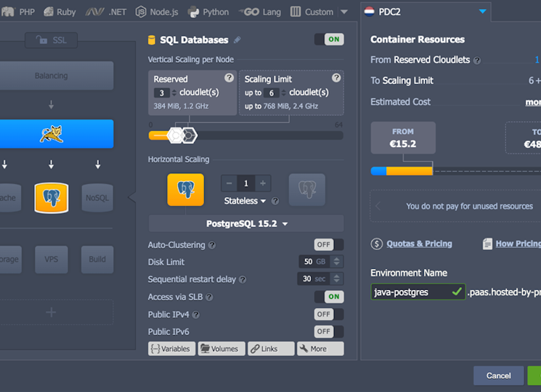This screenshot has height=392, width=541.
Task: Enable the Auto-Clustering switch
Action: [x=329, y=245]
